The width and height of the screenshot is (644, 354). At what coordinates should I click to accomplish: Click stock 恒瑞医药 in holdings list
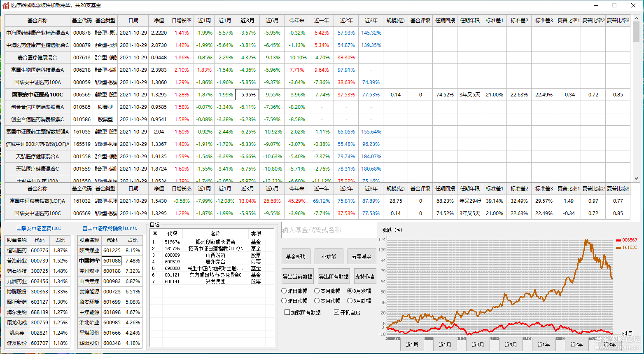(17, 250)
